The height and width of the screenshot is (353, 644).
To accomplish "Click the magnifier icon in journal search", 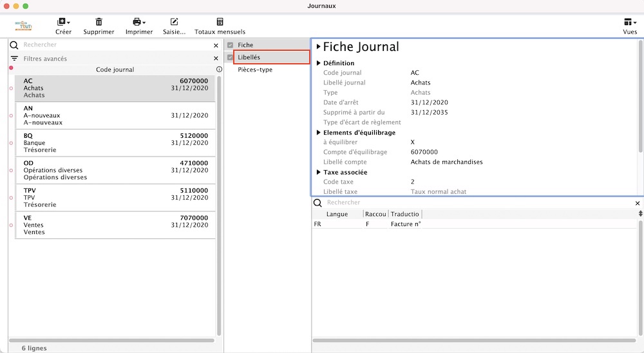I will [14, 45].
